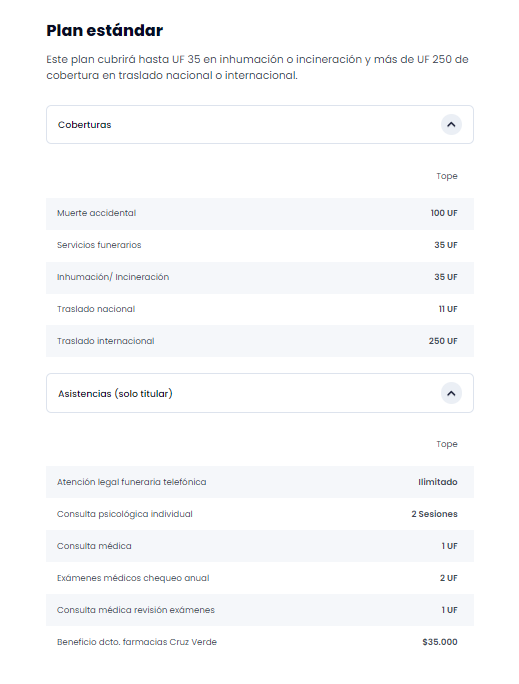This screenshot has height=684, width=519.
Task: Click the 250 UF tope value
Action: [x=443, y=341]
